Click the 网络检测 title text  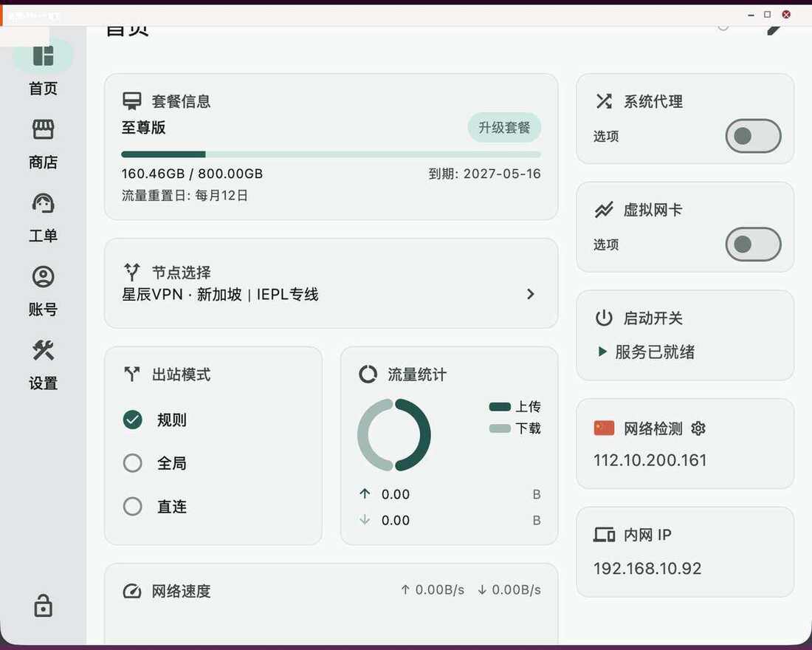coord(653,428)
